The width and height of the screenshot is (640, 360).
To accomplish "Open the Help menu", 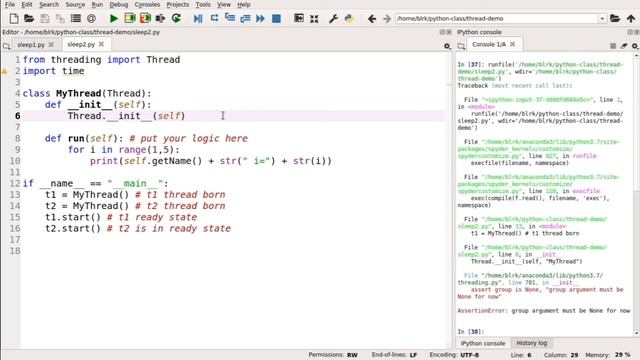I will point(244,4).
